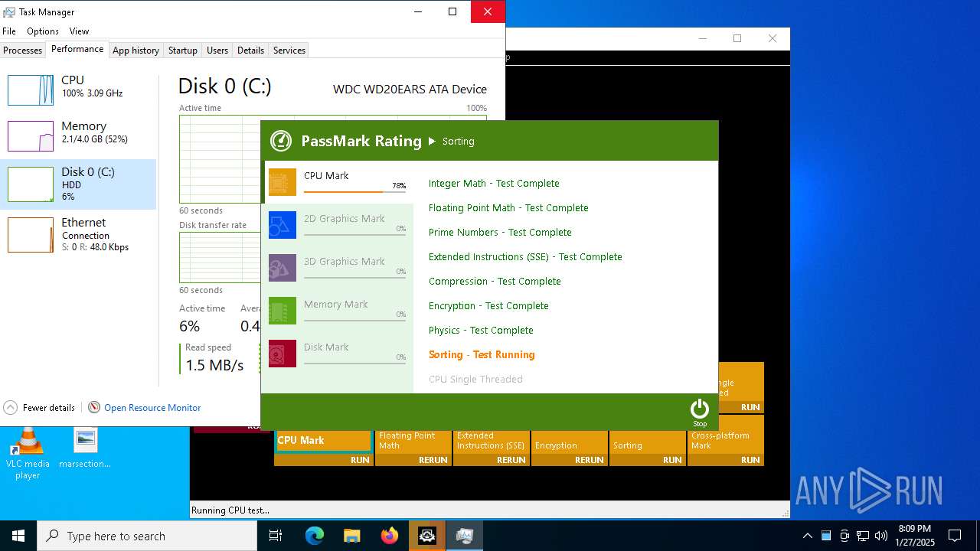Select the Memory performance graph thumbnail
The width and height of the screenshot is (980, 551).
[x=31, y=136]
